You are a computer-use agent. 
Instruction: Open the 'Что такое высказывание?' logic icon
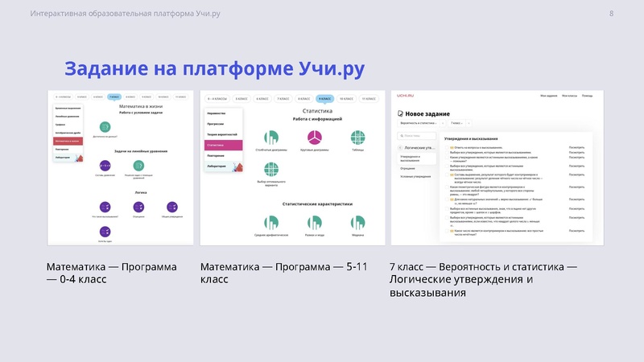tap(105, 207)
